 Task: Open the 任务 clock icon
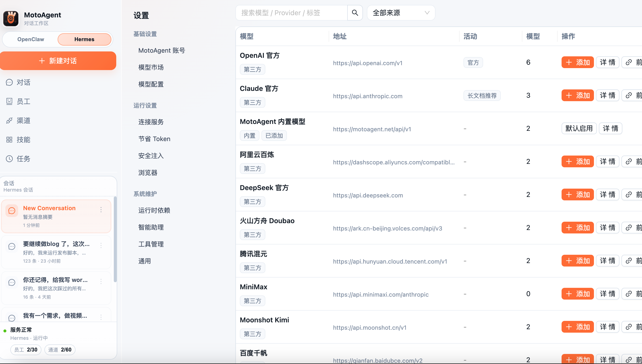(9, 159)
